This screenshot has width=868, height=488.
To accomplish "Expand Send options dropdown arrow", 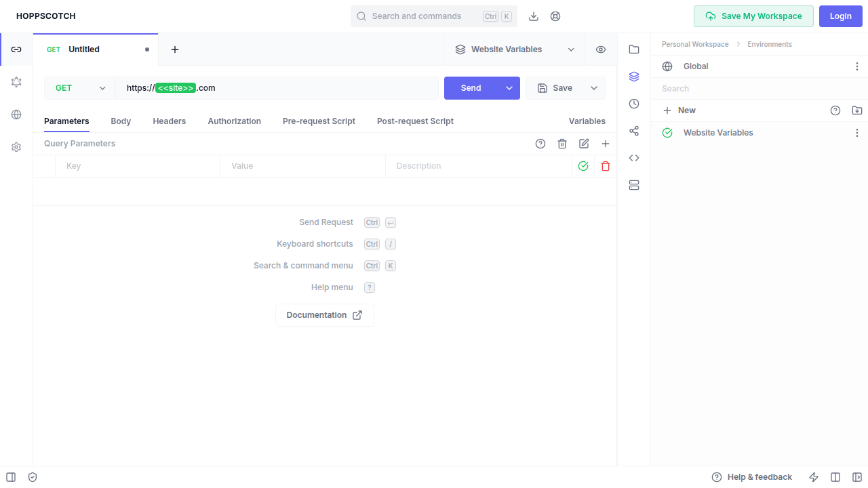I will 509,88.
